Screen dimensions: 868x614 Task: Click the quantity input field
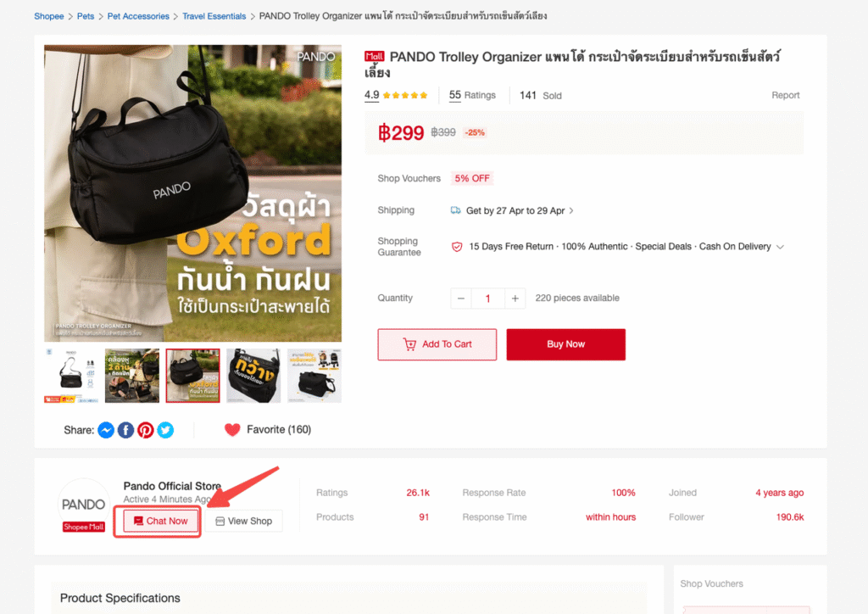[487, 299]
